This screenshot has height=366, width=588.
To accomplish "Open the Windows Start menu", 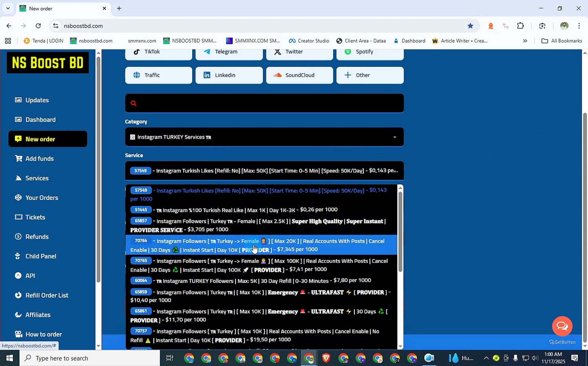I will pos(9,358).
